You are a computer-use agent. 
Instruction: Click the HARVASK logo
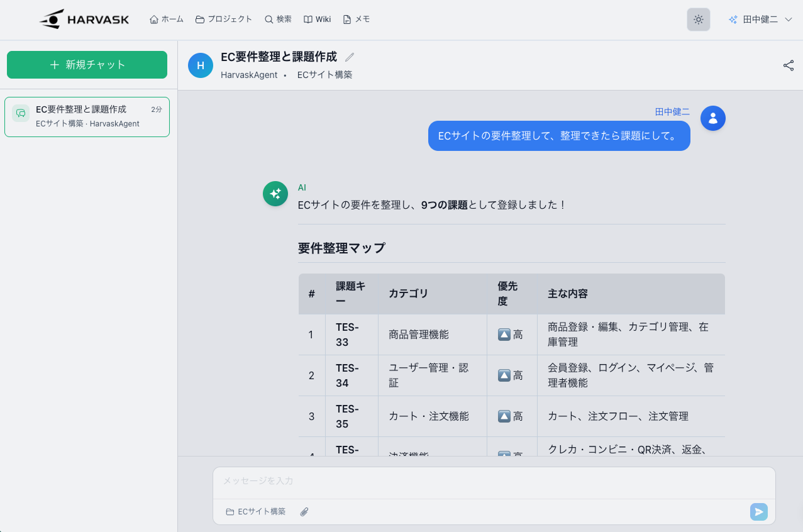pos(84,19)
